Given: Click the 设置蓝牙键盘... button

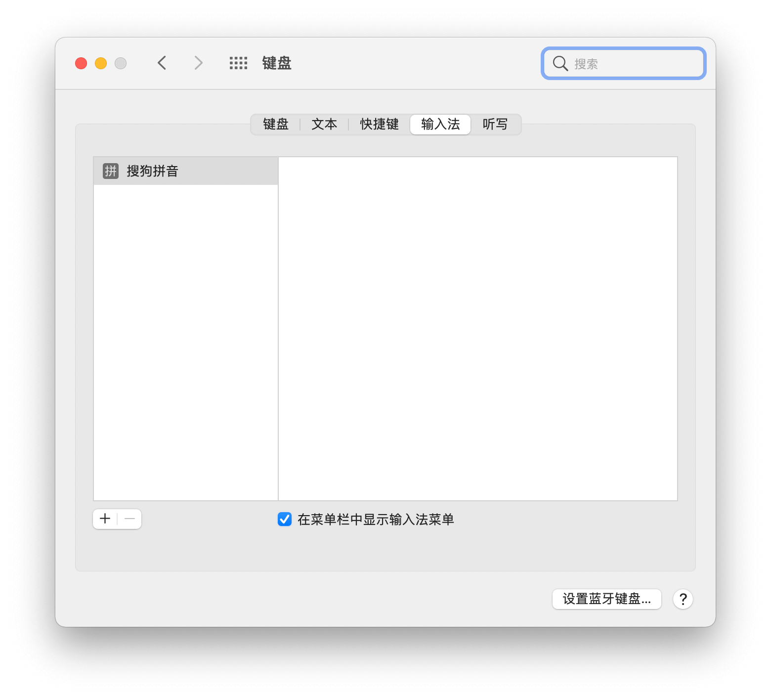Looking at the screenshot, I should point(607,599).
